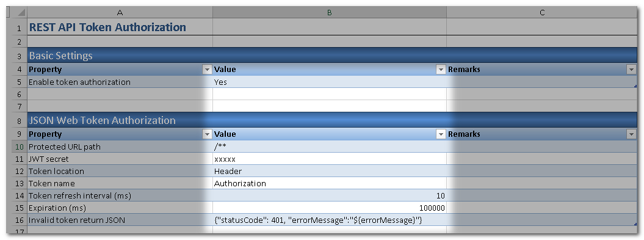
Task: Select the 'Token location' cell
Action: [120, 172]
